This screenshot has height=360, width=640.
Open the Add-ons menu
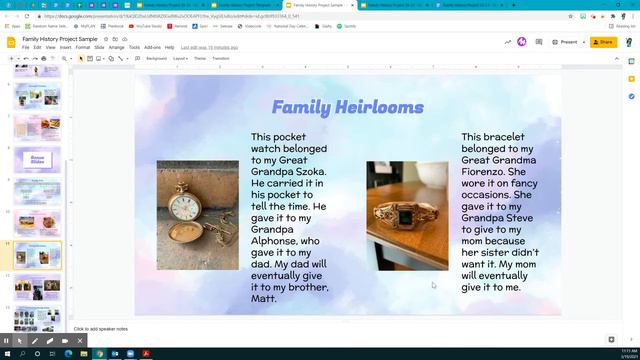tap(152, 48)
